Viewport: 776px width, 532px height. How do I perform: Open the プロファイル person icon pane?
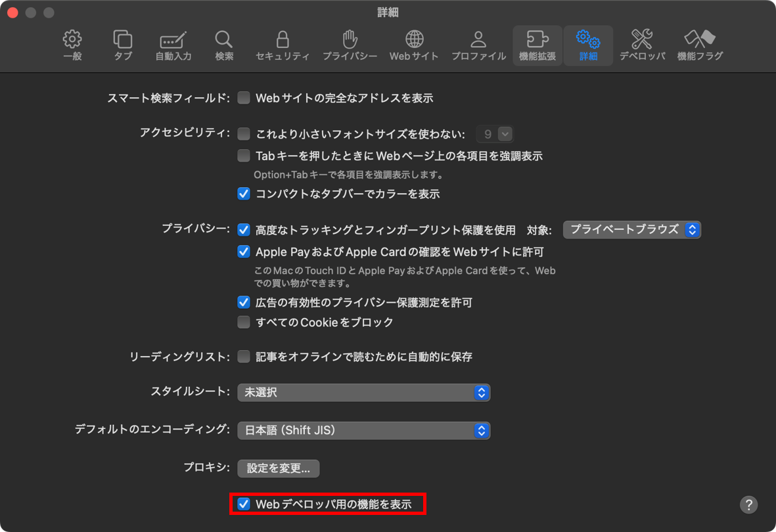coord(478,45)
